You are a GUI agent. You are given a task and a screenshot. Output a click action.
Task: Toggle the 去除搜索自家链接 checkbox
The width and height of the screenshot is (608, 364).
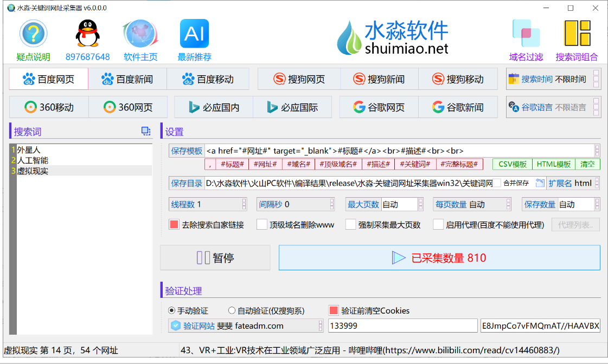pyautogui.click(x=174, y=225)
